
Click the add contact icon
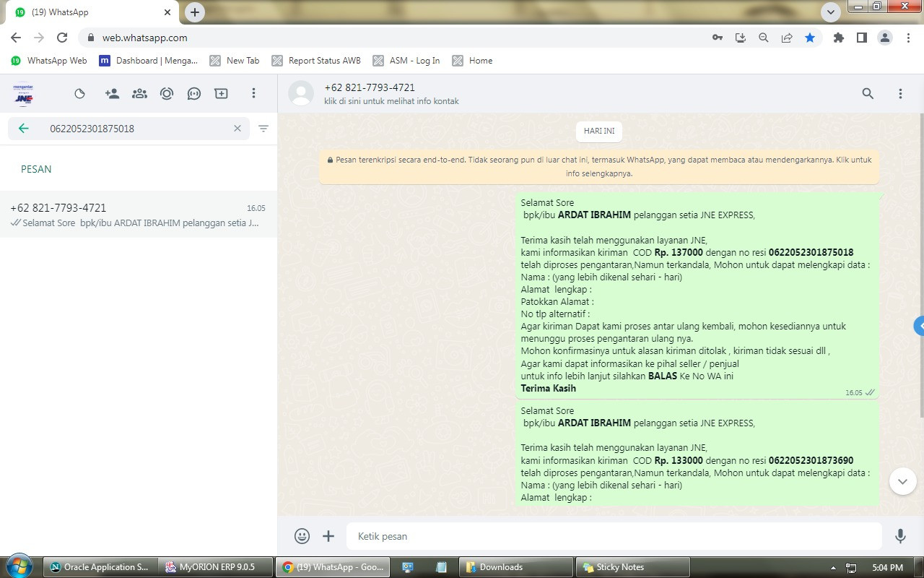[112, 93]
